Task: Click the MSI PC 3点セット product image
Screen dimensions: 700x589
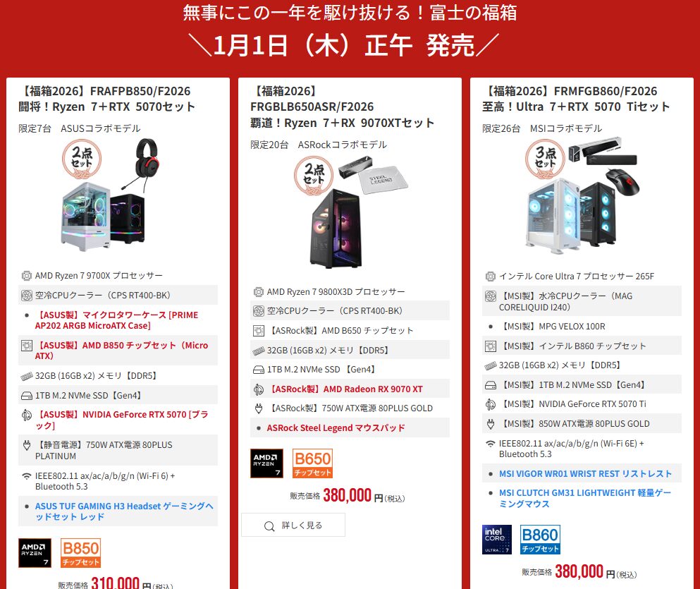Action: coord(582,195)
